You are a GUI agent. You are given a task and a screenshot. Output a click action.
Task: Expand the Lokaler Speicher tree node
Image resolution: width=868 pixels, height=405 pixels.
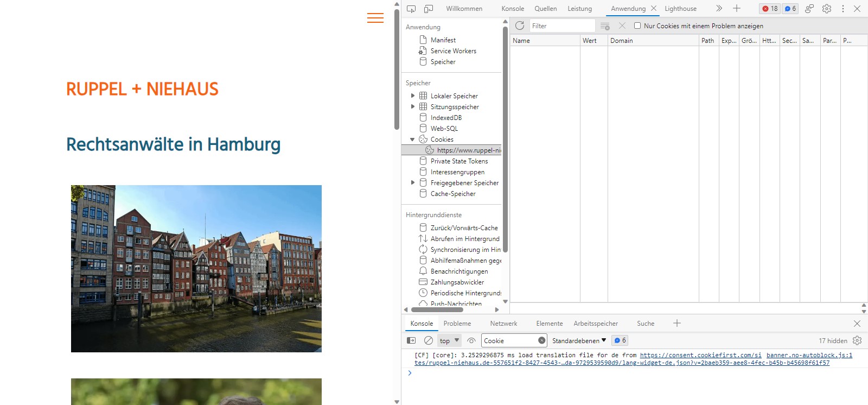coord(413,96)
